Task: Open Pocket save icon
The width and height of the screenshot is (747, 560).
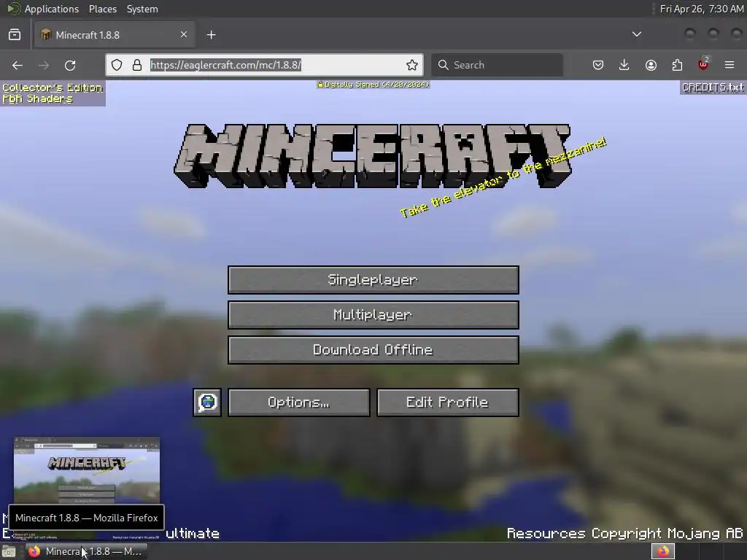Action: point(598,65)
